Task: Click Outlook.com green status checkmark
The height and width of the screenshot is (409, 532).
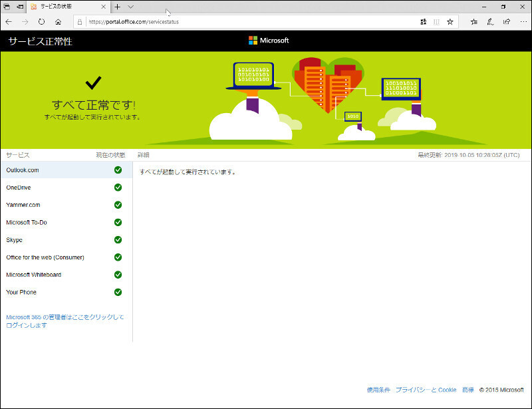Action: click(x=118, y=170)
